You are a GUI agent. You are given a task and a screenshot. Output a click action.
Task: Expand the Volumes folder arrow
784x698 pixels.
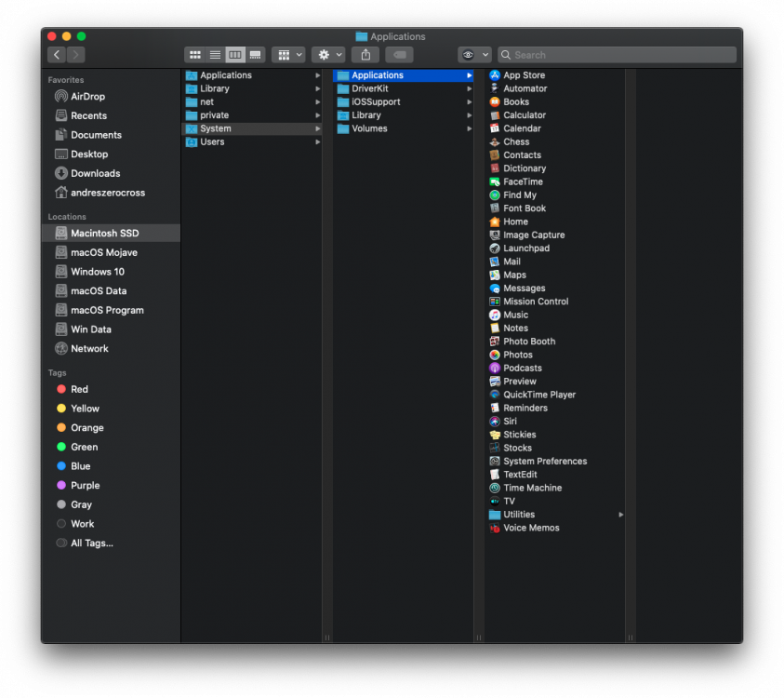click(469, 128)
